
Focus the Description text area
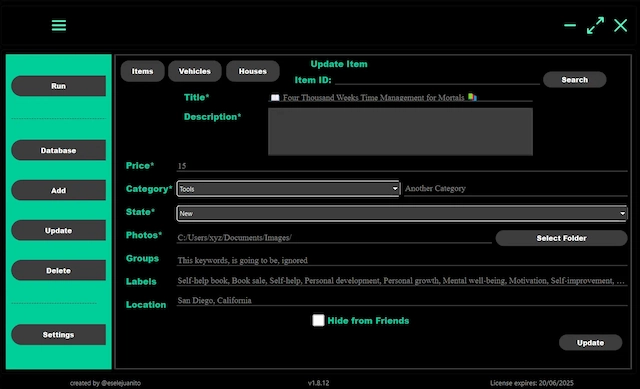(x=400, y=131)
